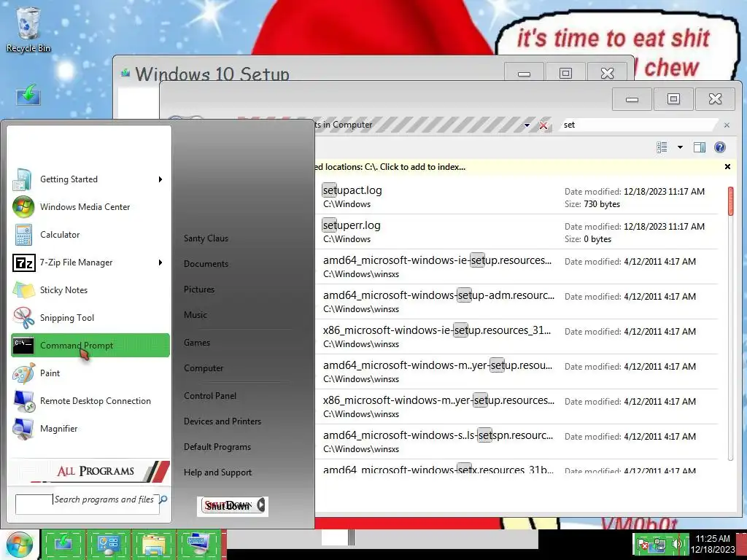Click the red X stop button in address bar

543,125
